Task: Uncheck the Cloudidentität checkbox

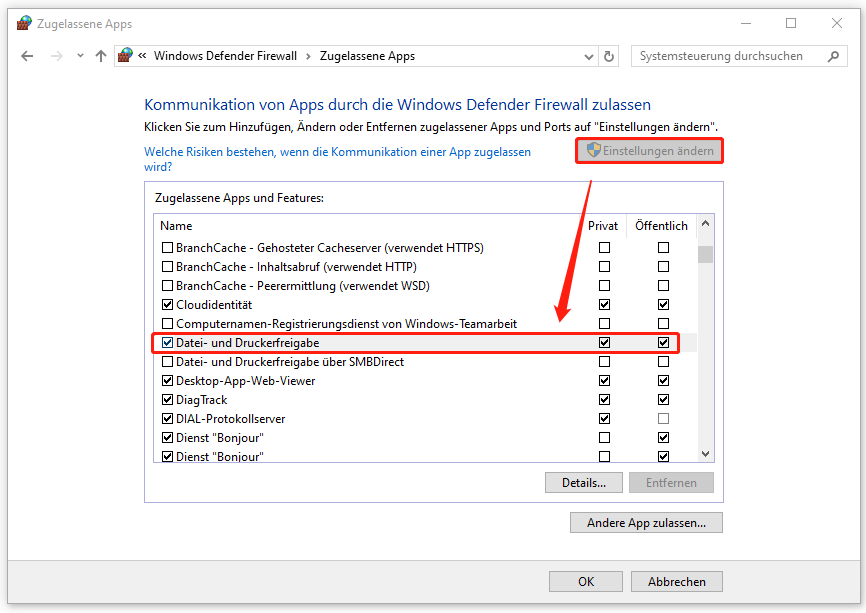Action: point(167,304)
